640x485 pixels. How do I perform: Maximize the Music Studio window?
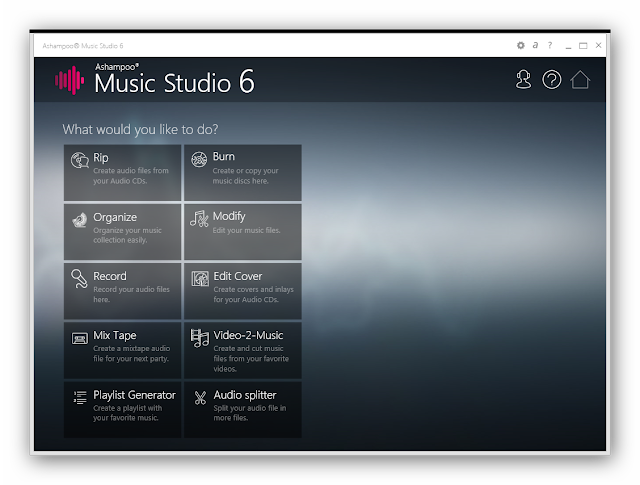click(583, 46)
